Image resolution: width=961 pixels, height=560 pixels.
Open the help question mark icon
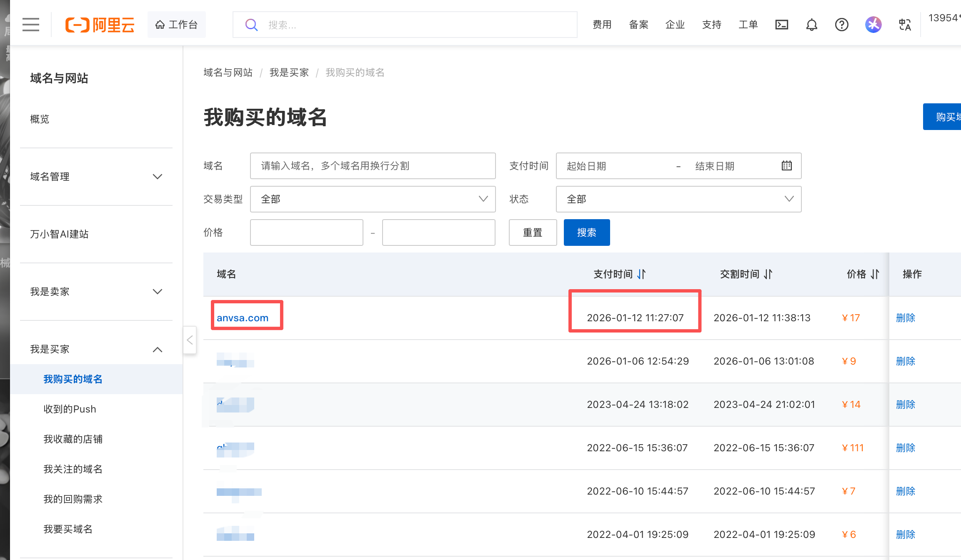pyautogui.click(x=841, y=25)
